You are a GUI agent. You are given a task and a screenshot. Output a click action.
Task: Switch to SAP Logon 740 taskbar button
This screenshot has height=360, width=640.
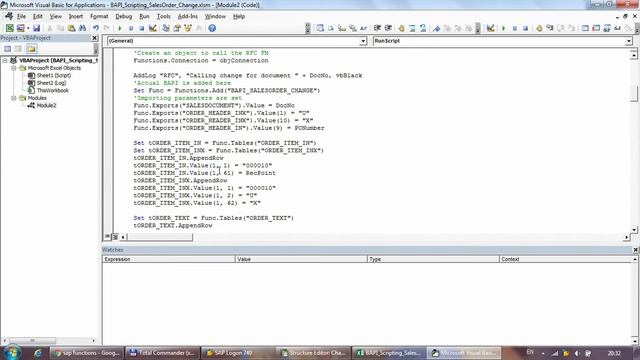click(238, 353)
